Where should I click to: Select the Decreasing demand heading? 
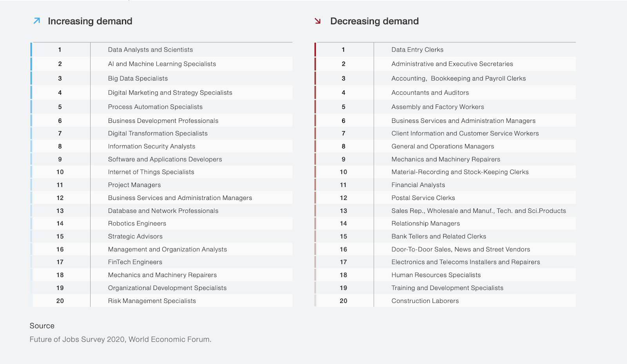(375, 21)
